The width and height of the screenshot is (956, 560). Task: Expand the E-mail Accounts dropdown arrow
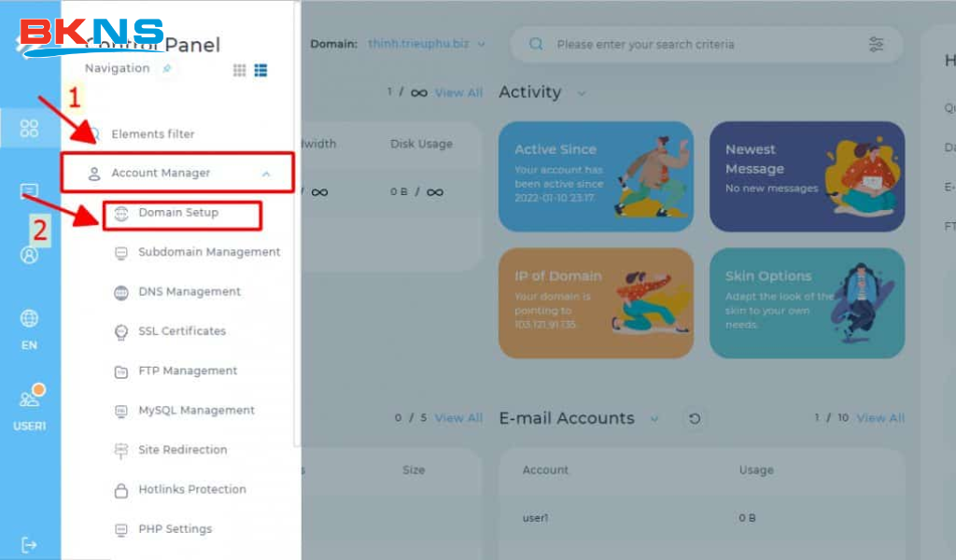tap(654, 419)
